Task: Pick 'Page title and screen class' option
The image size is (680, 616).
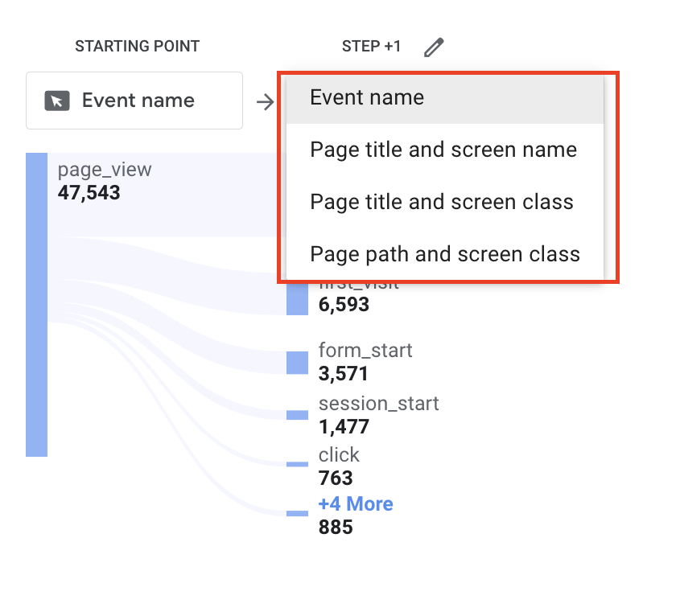Action: click(x=442, y=202)
